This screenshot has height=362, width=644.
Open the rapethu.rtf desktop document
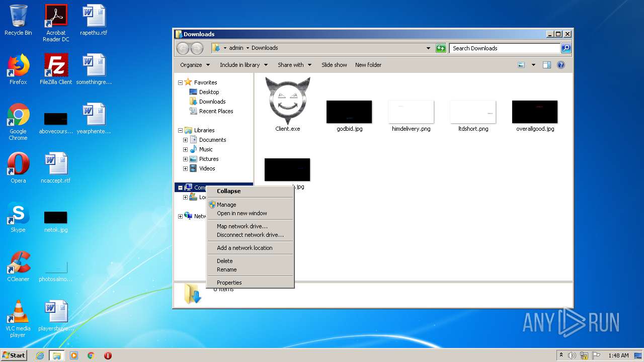(94, 20)
